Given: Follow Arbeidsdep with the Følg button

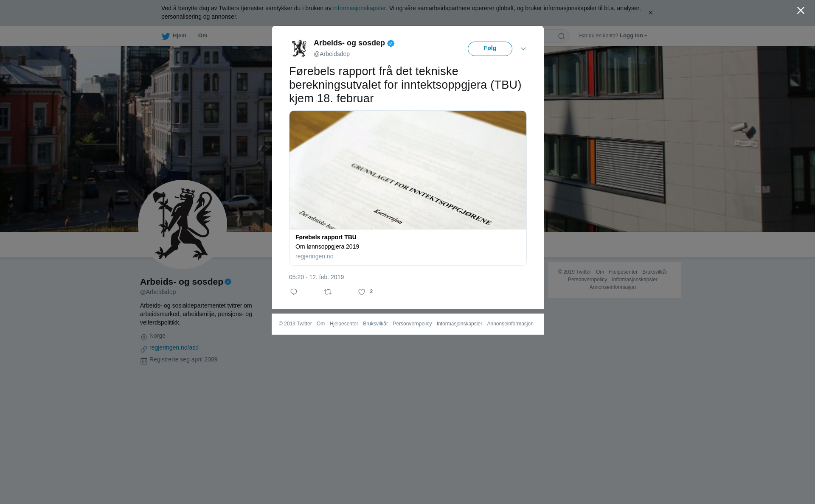Looking at the screenshot, I should coord(490,49).
